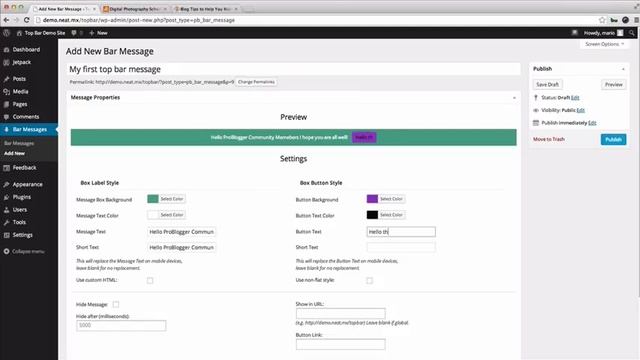Click Select Color for Button Text Color
The height and width of the screenshot is (360, 640).
[x=391, y=215]
